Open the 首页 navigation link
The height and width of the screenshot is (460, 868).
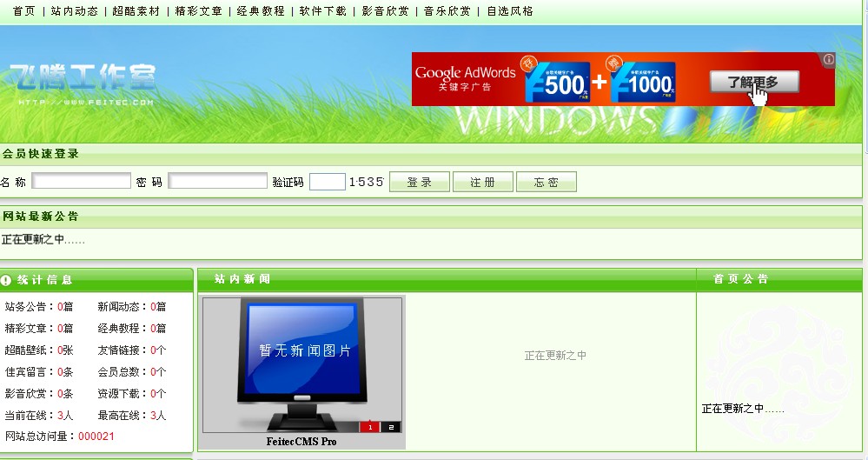(23, 11)
